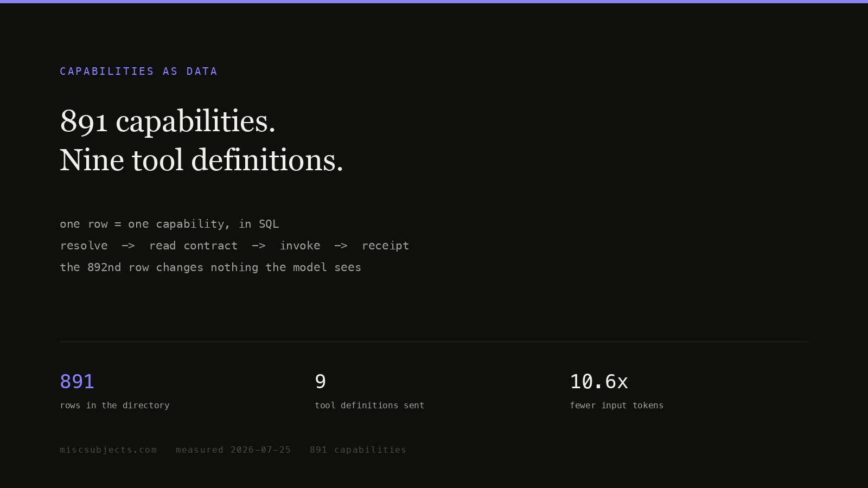Select the 'one row = one capability' line
Image resolution: width=868 pixels, height=488 pixels.
click(x=169, y=224)
